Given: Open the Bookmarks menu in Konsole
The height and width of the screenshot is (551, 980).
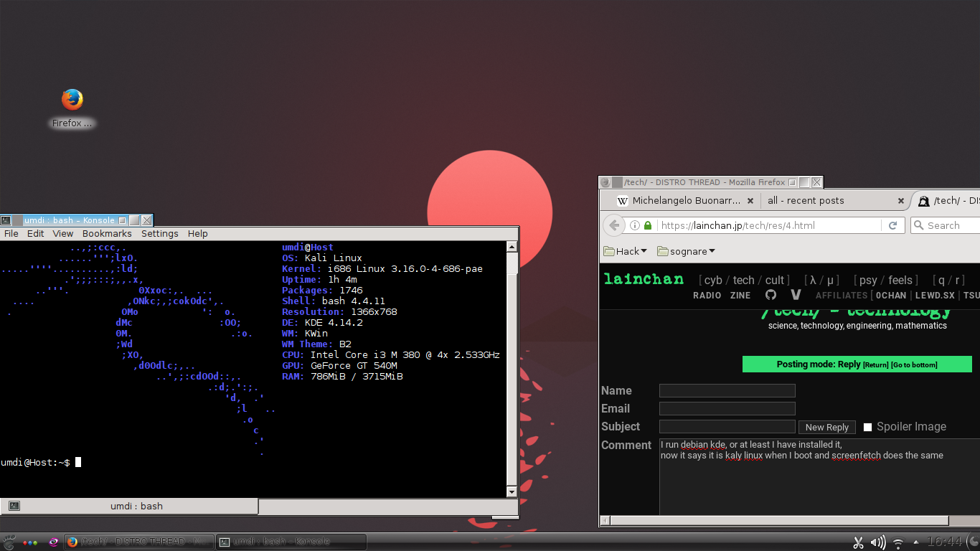Looking at the screenshot, I should 107,233.
